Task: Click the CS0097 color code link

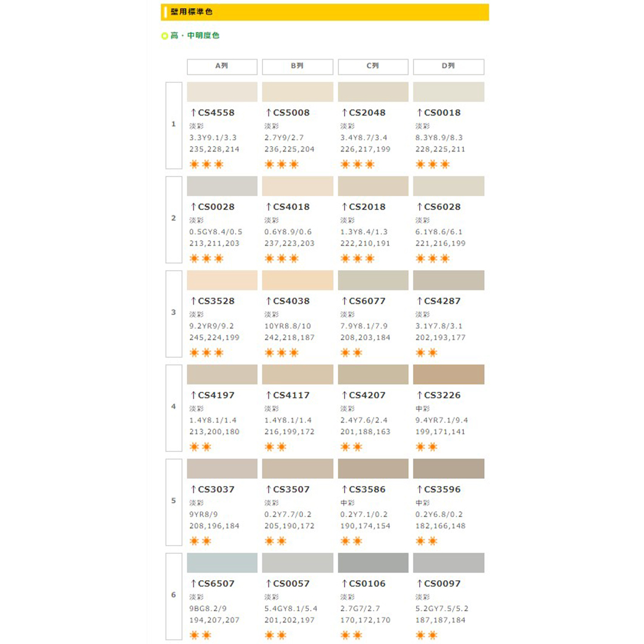Action: coord(438,584)
